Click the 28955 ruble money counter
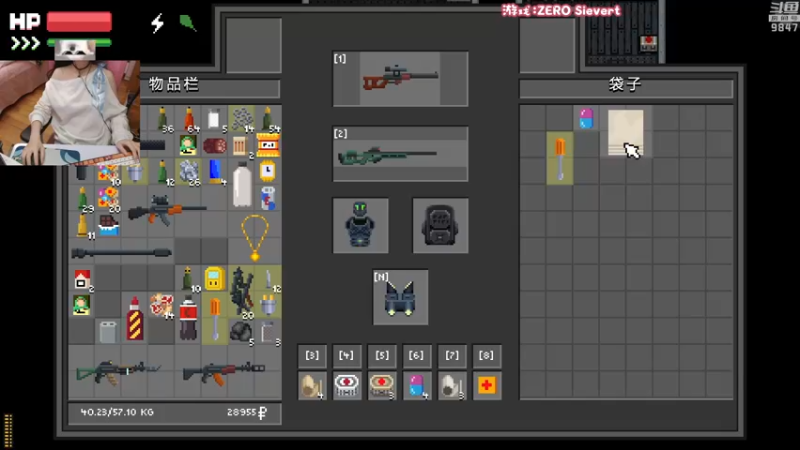Viewport: 800px width, 450px height. pyautogui.click(x=247, y=412)
